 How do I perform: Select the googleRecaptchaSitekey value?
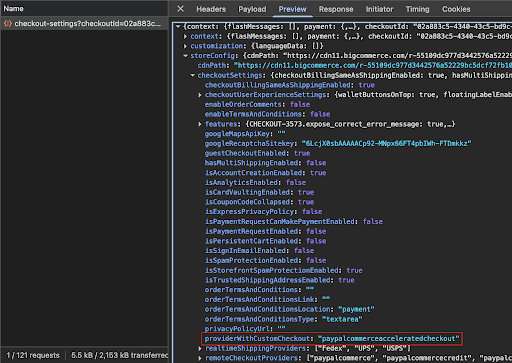[386, 144]
